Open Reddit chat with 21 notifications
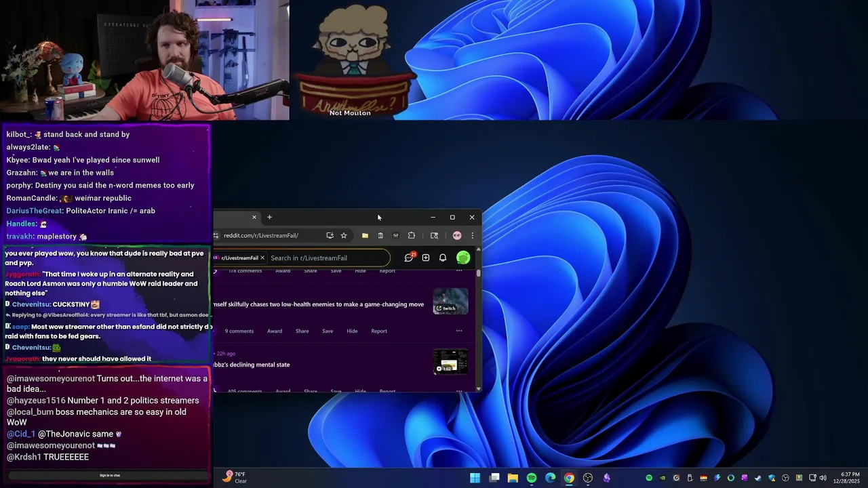Image resolution: width=868 pixels, height=488 pixels. click(409, 258)
